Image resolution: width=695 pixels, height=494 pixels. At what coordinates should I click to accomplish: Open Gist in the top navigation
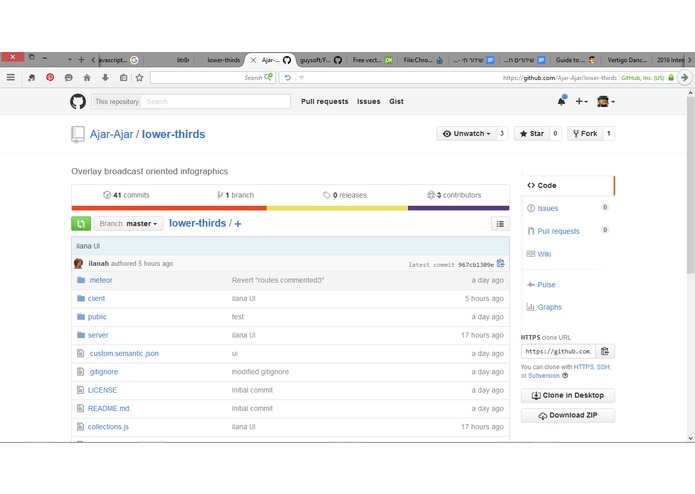tap(396, 101)
